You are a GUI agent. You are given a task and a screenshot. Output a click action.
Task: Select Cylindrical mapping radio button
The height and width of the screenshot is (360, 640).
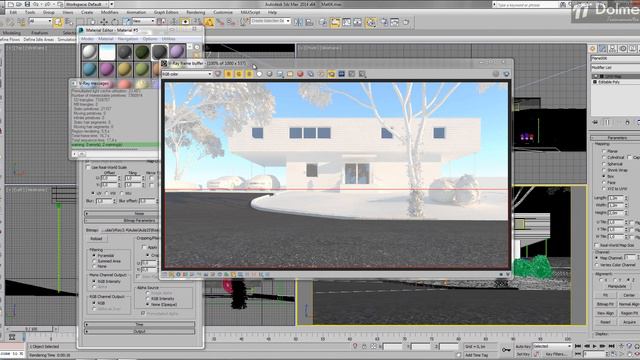604,157
